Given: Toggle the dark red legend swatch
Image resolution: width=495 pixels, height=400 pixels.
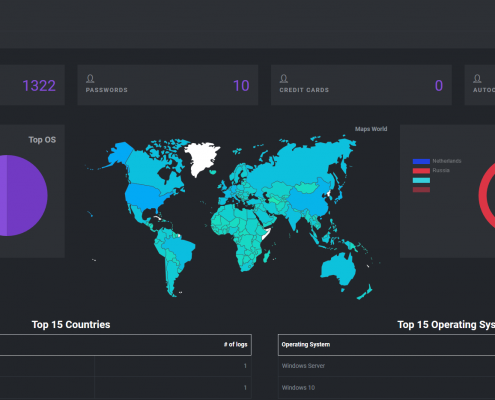Looking at the screenshot, I should (x=421, y=190).
